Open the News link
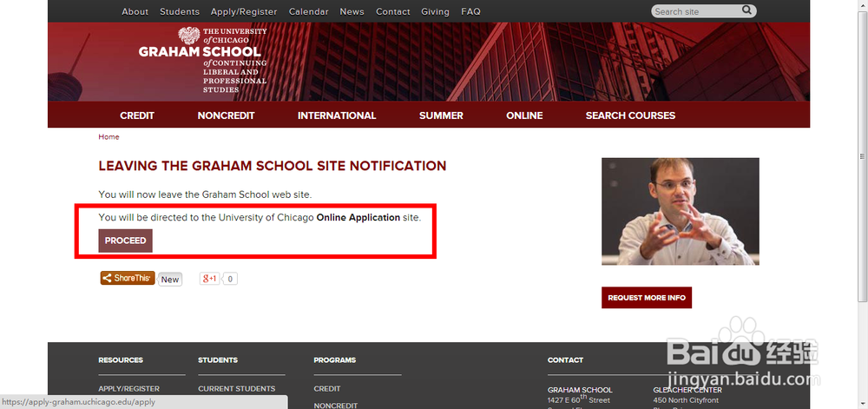The image size is (868, 409). [x=352, y=11]
